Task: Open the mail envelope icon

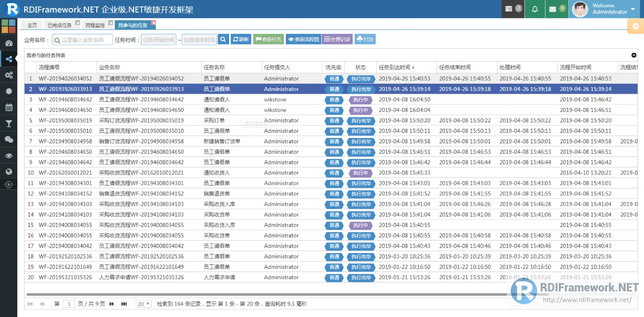Action: 557,9
